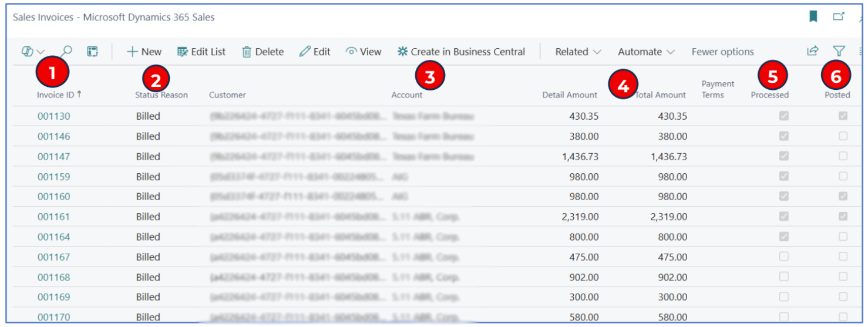Click Create in Business Central
The image size is (868, 327).
tap(461, 52)
